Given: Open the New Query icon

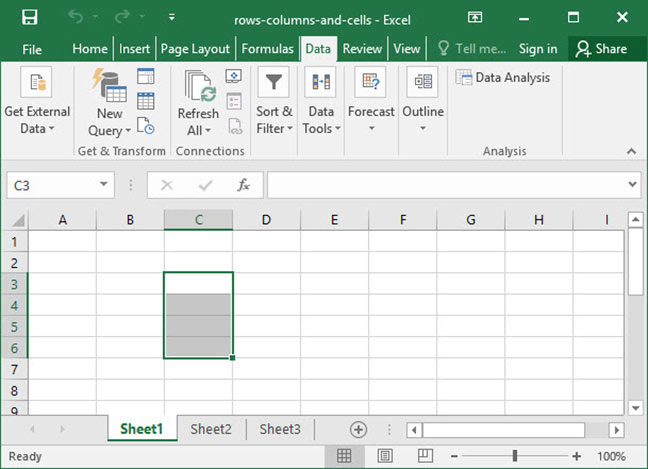Looking at the screenshot, I should [109, 86].
